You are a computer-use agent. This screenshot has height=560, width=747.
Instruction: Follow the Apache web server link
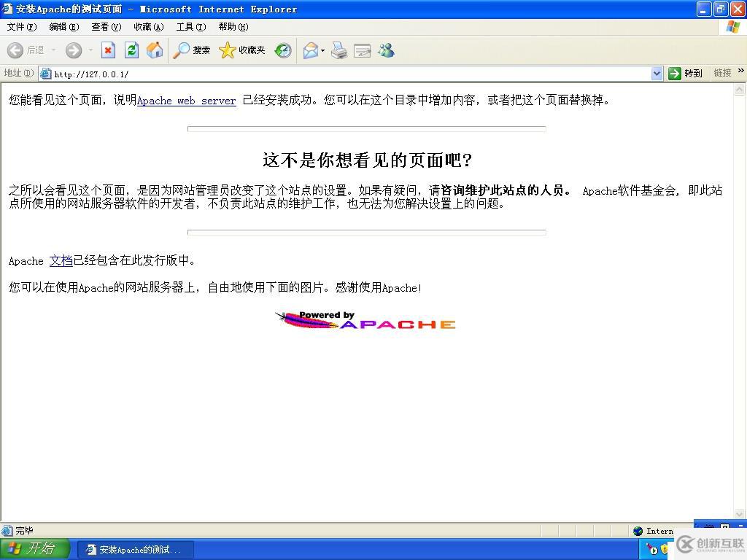pos(186,101)
